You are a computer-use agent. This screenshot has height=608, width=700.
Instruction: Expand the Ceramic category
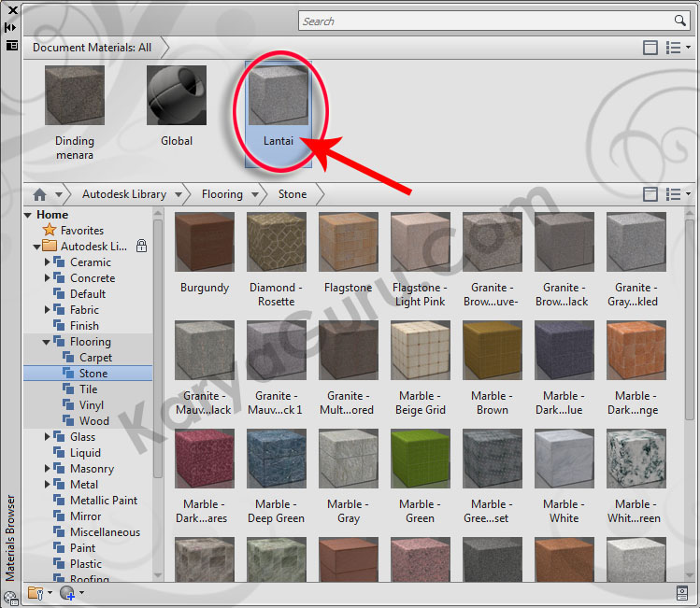click(48, 262)
